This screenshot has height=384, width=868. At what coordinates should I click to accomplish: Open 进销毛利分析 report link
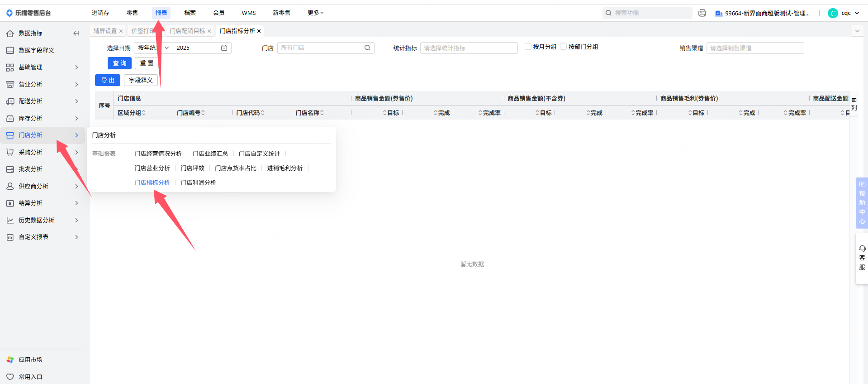tap(285, 168)
